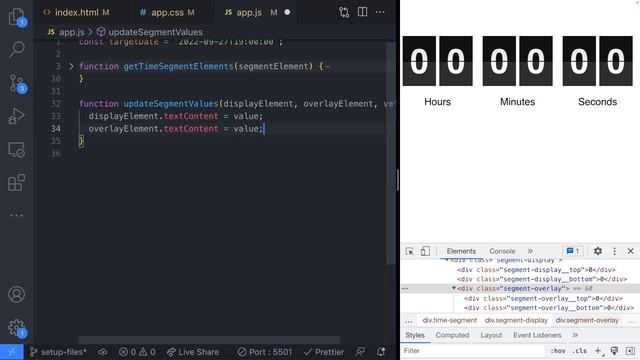Activate DevTools inspect element picker
The image size is (640, 360).
[x=410, y=251]
